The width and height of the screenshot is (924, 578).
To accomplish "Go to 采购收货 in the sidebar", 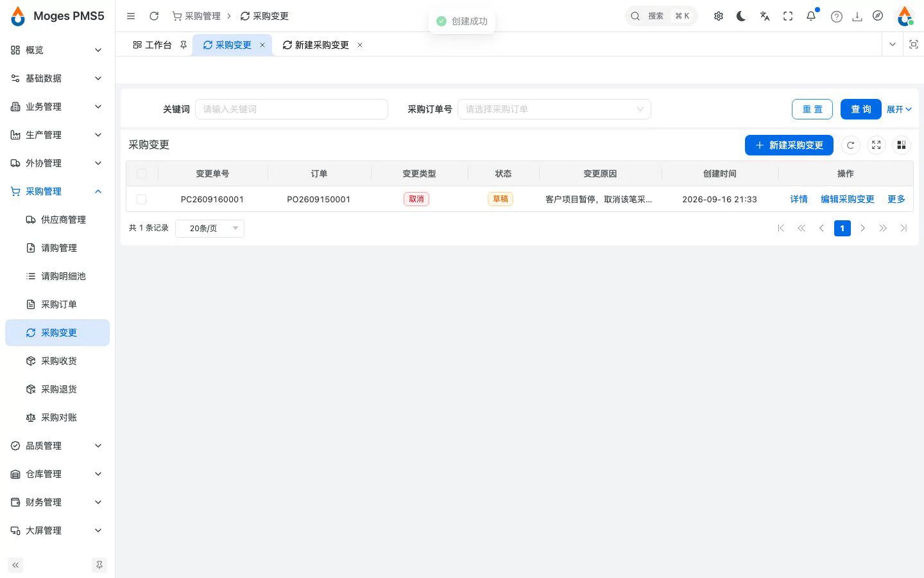I will click(57, 361).
